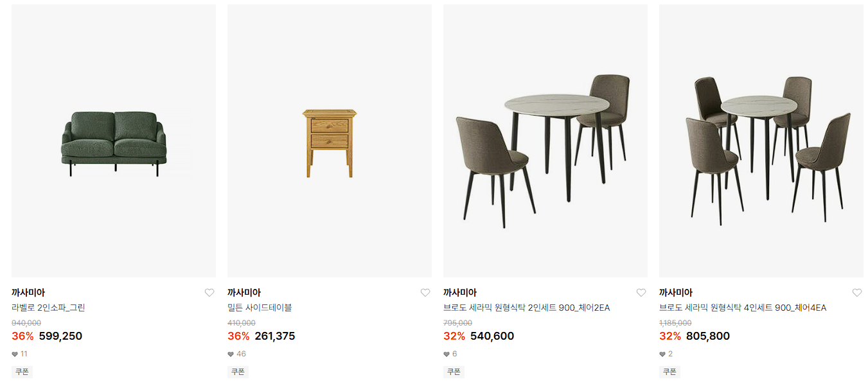Click 쿠폰 badge under the side table
This screenshot has width=868, height=384.
tap(238, 372)
